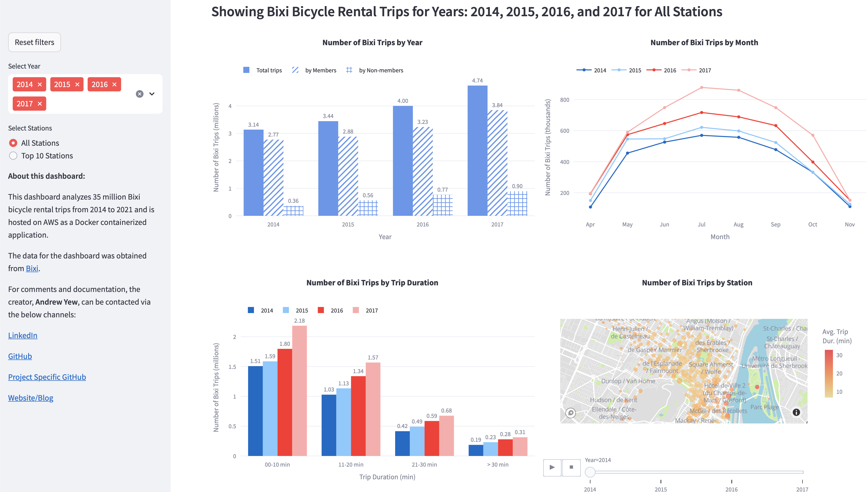This screenshot has width=868, height=492.
Task: Expand the Select Year dropdown arrow
Action: pyautogui.click(x=152, y=94)
